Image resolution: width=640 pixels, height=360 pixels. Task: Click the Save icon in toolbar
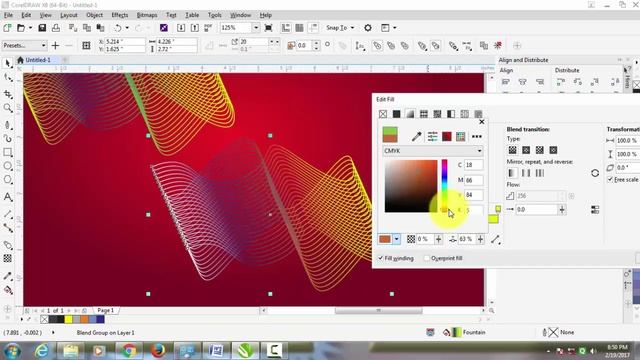pos(42,28)
